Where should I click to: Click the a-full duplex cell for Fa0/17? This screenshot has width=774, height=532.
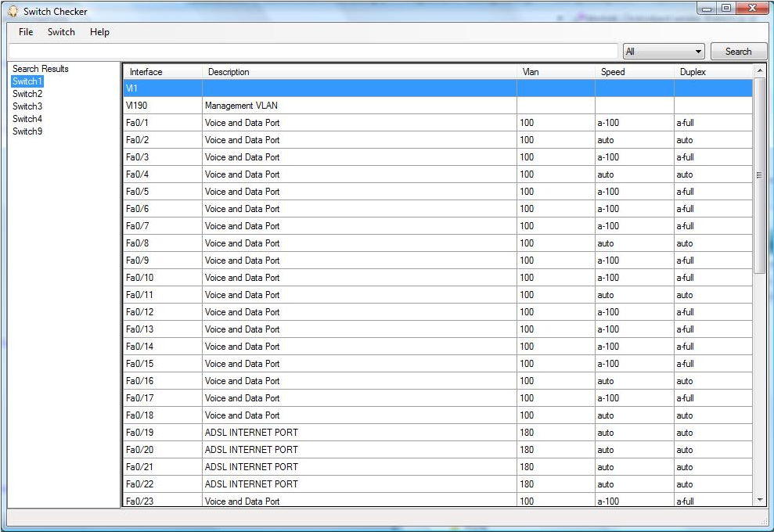click(713, 398)
